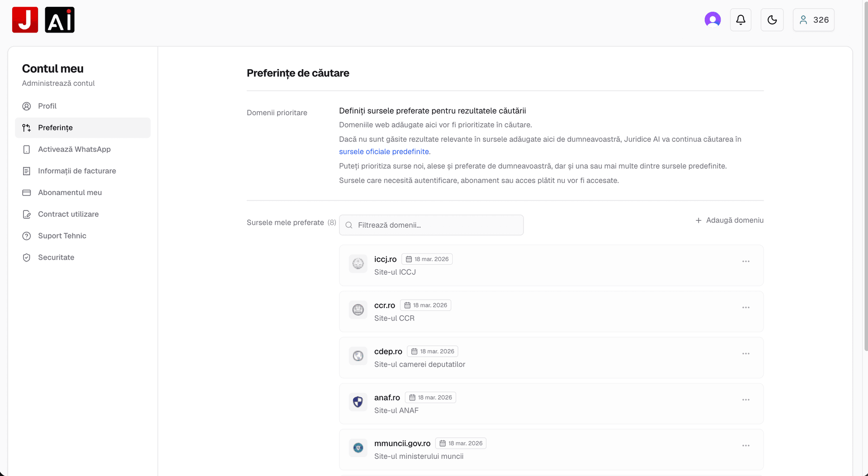Open the AI logo homepage

click(x=59, y=19)
